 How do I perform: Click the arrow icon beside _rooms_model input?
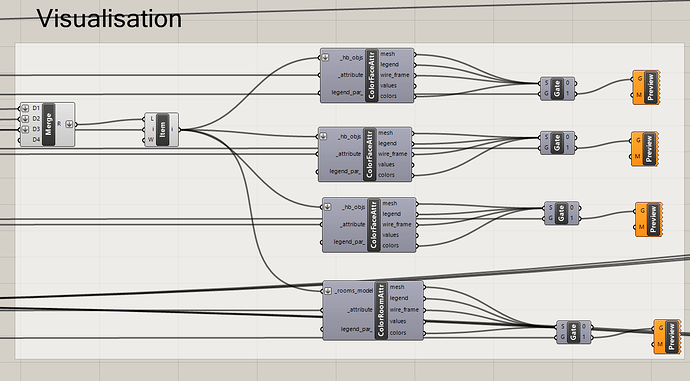click(328, 291)
